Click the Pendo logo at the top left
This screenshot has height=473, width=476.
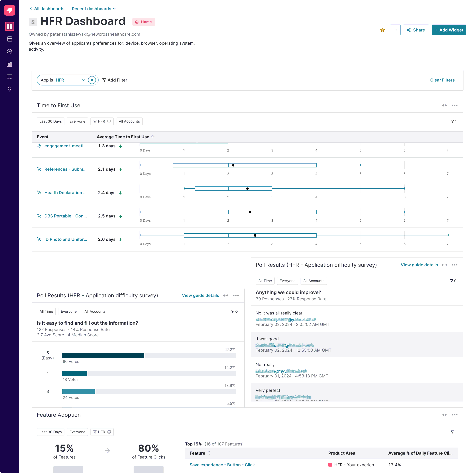(x=10, y=10)
